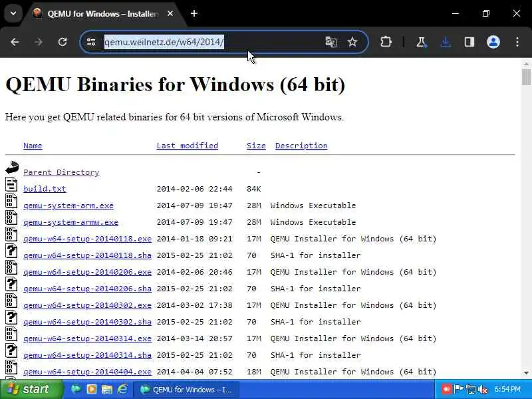Open the profile avatar menu
The image size is (532, 399).
[493, 42]
